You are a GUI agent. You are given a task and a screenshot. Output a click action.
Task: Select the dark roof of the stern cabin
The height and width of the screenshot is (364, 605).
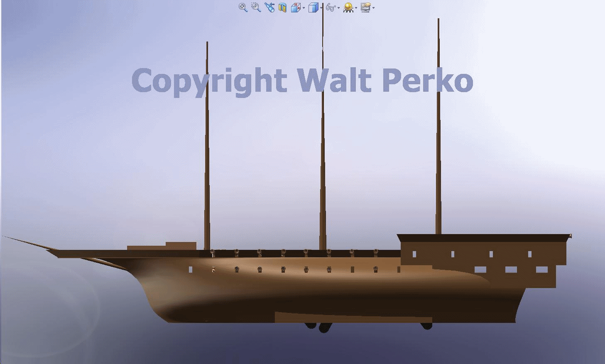click(x=482, y=238)
